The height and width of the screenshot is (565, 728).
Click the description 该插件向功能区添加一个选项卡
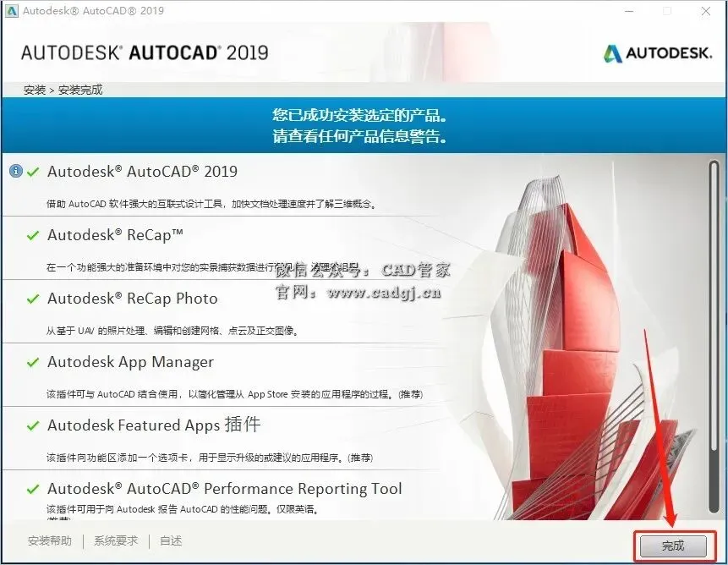[210, 458]
